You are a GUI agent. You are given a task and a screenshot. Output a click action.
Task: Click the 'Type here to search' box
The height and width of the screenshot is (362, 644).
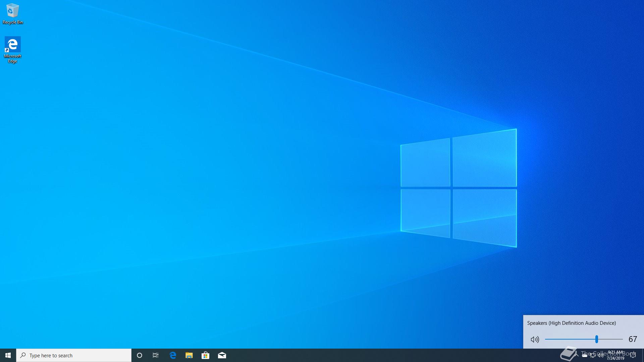[x=74, y=355]
